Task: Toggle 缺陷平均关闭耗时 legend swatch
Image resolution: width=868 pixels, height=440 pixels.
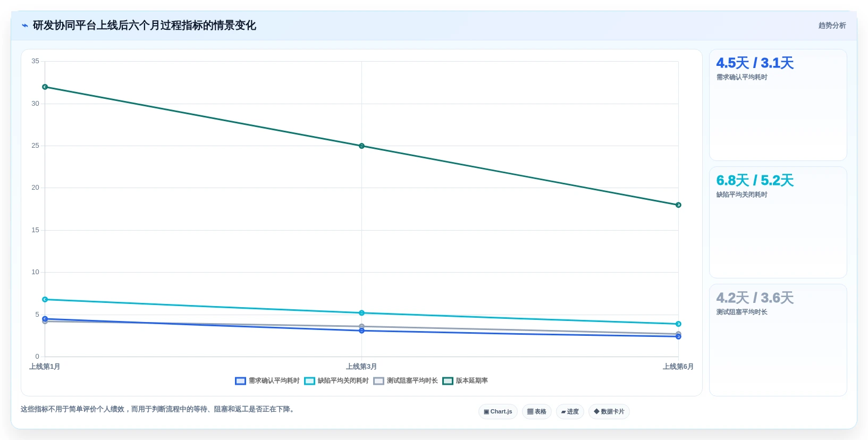Action: click(x=309, y=381)
